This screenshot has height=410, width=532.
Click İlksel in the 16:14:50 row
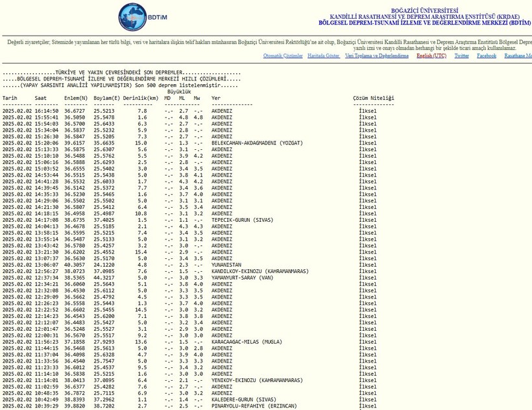368,111
